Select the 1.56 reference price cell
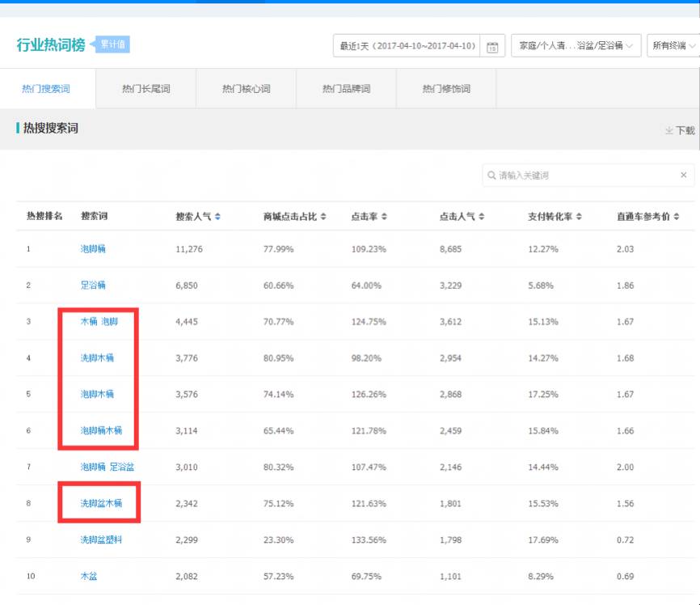The image size is (700, 605). tap(626, 504)
